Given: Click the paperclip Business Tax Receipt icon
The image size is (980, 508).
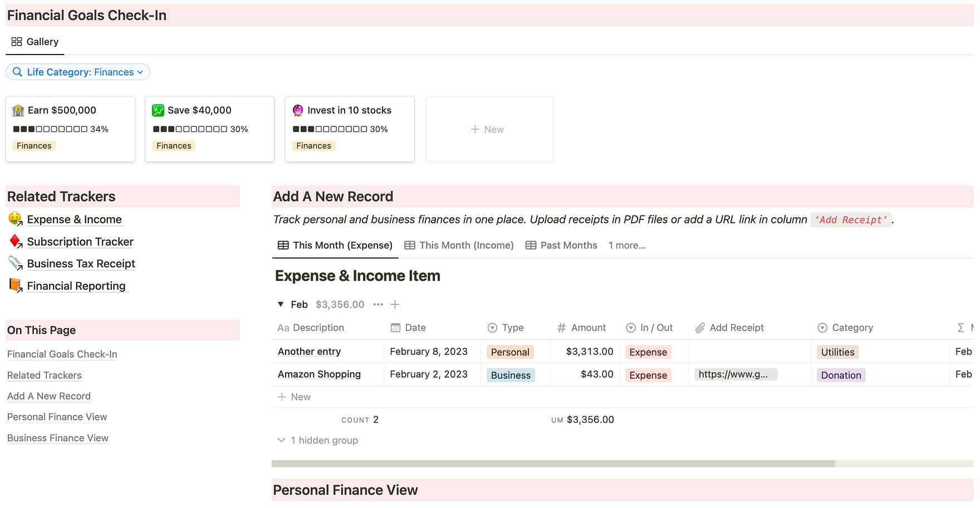Looking at the screenshot, I should pos(16,263).
